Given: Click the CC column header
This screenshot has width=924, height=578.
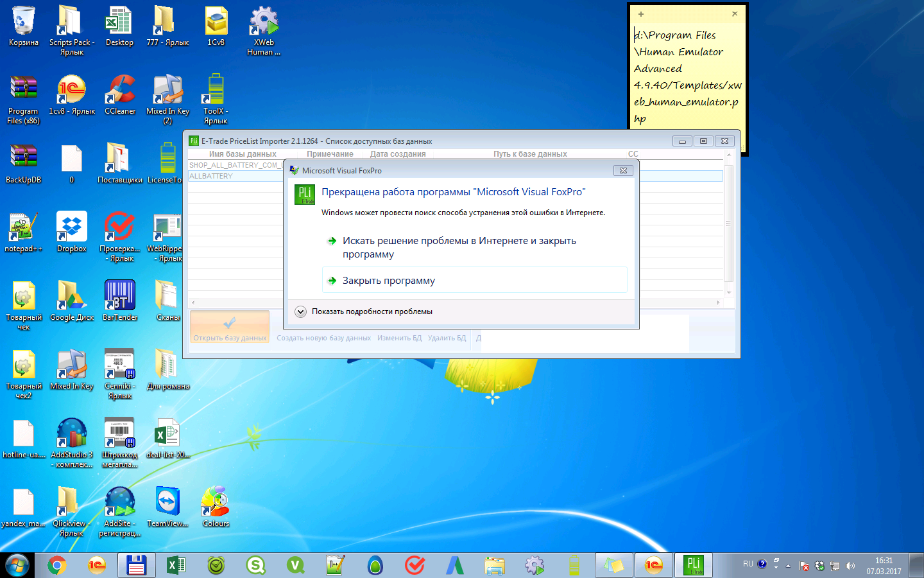Looking at the screenshot, I should pyautogui.click(x=633, y=154).
